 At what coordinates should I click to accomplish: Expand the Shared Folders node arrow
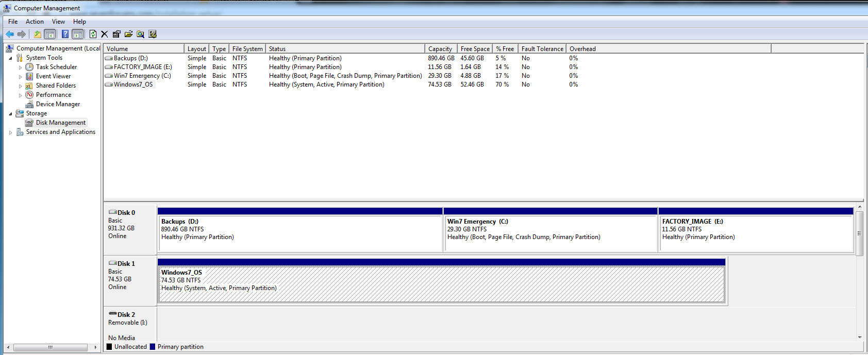click(x=20, y=86)
